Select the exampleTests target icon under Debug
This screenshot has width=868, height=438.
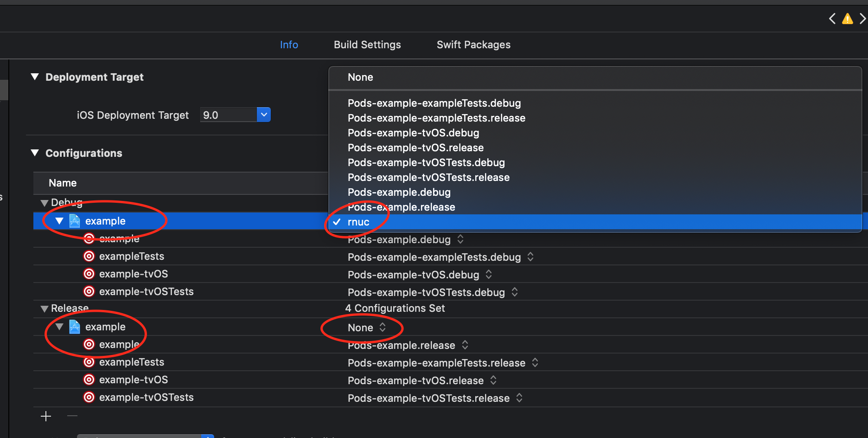[x=89, y=256]
